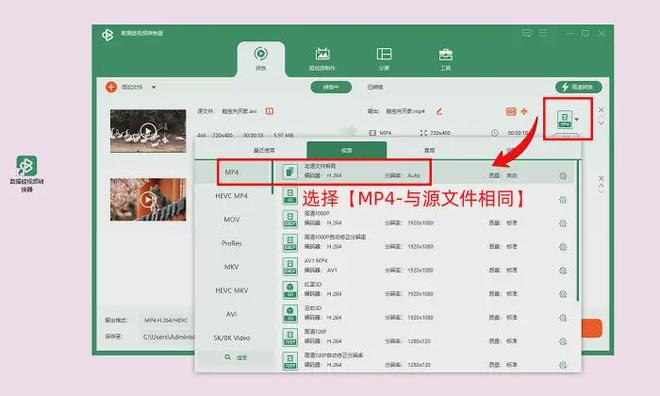Open gear settings for 高清1080P自动修正分辨率 preset
This screenshot has height=396, width=660.
pos(563,247)
